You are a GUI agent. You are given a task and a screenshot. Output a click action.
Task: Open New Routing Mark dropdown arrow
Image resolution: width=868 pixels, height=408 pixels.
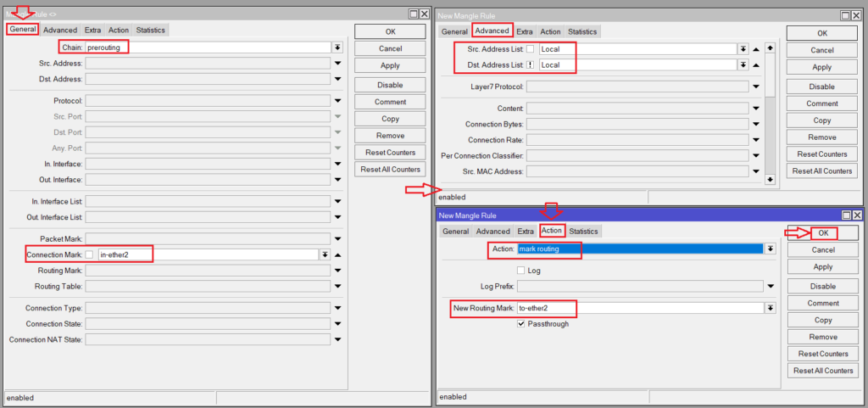click(x=770, y=309)
